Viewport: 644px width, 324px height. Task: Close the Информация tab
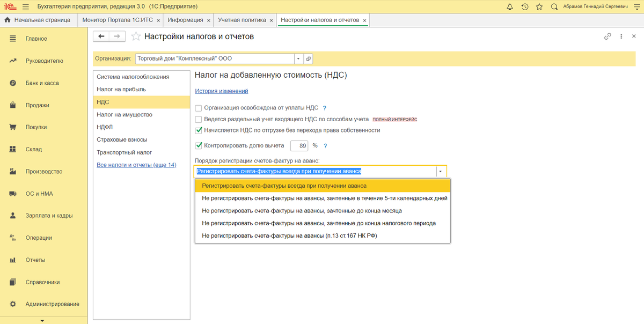click(x=208, y=20)
